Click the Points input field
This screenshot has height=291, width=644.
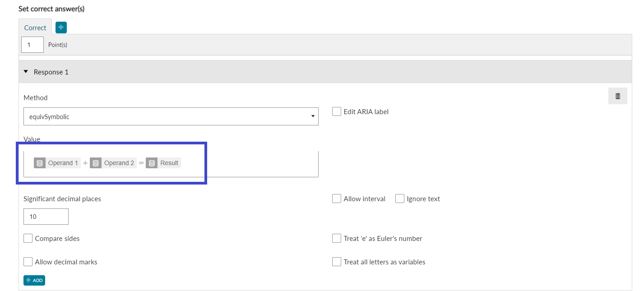32,45
